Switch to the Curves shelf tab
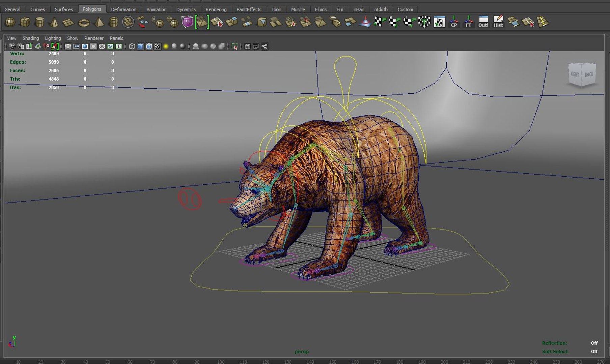Image resolution: width=610 pixels, height=364 pixels. [37, 9]
